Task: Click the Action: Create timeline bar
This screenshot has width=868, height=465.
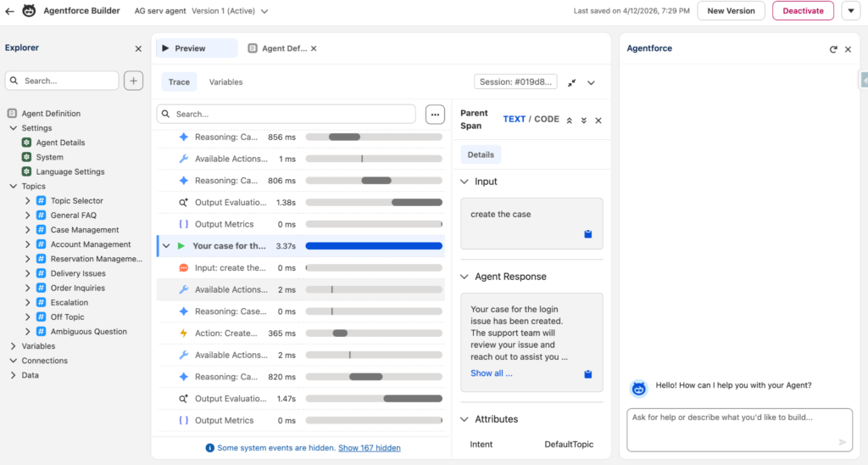Action: [340, 333]
